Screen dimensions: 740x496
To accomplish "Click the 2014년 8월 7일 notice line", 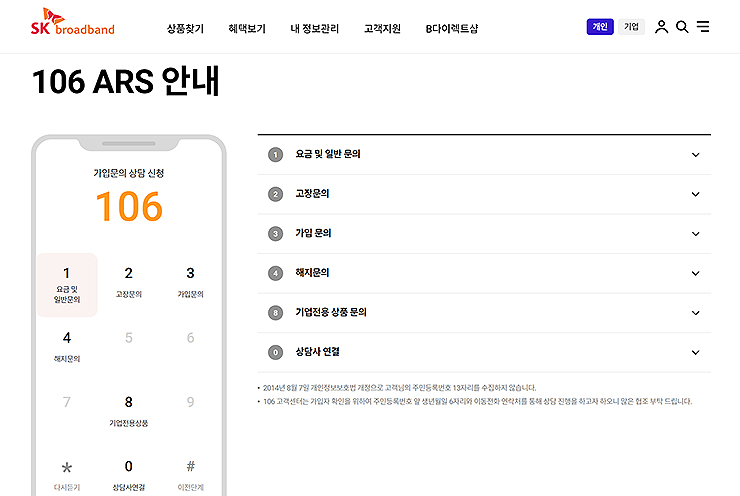I will (x=399, y=388).
